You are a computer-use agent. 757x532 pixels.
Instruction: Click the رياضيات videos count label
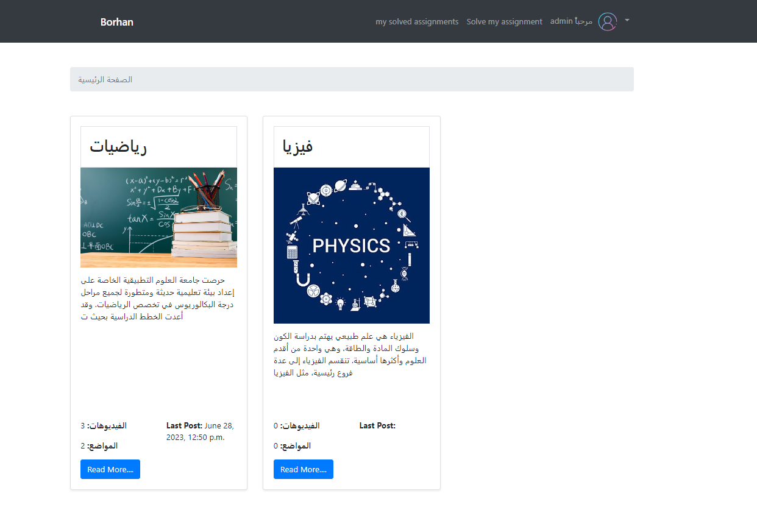[x=104, y=425]
